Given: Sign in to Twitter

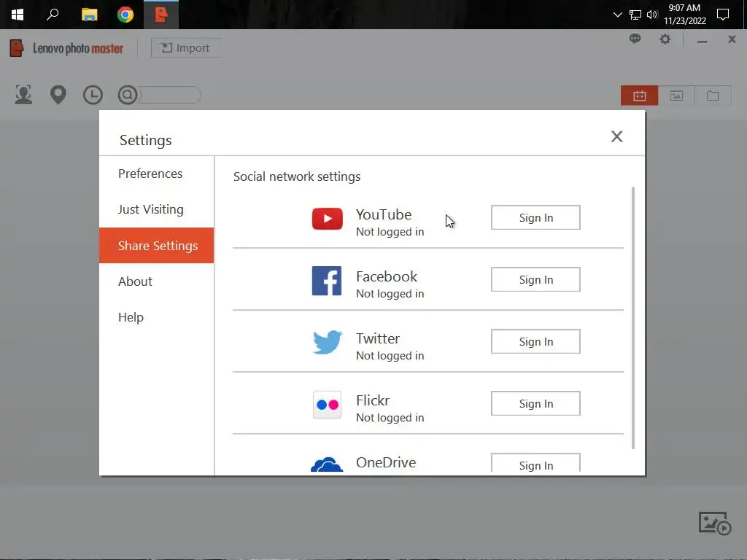Looking at the screenshot, I should 535,341.
